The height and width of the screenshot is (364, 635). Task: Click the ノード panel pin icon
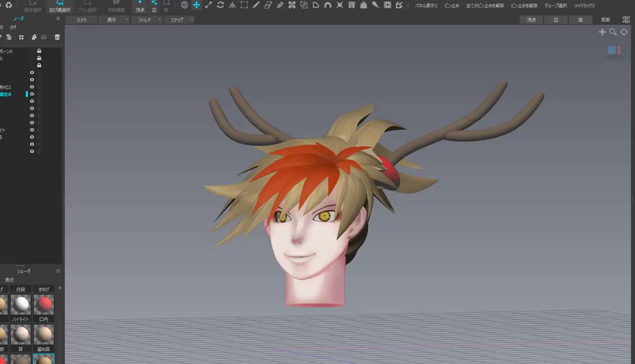click(58, 19)
